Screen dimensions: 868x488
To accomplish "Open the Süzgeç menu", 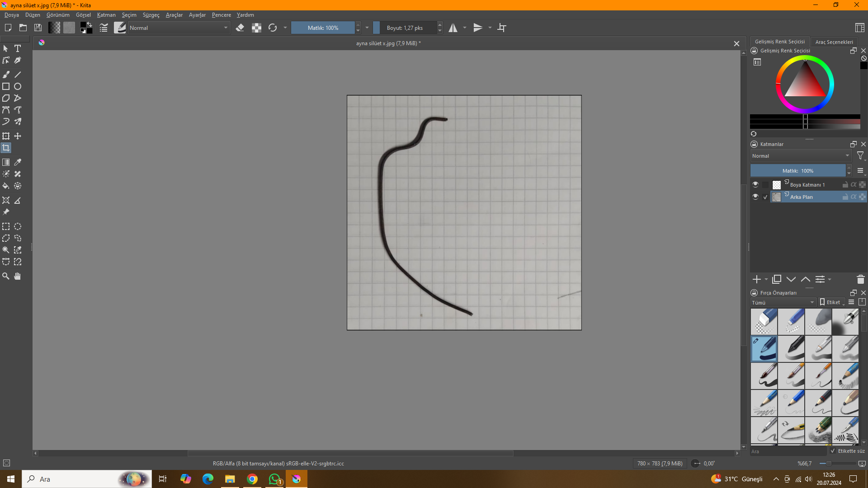I will [x=151, y=15].
